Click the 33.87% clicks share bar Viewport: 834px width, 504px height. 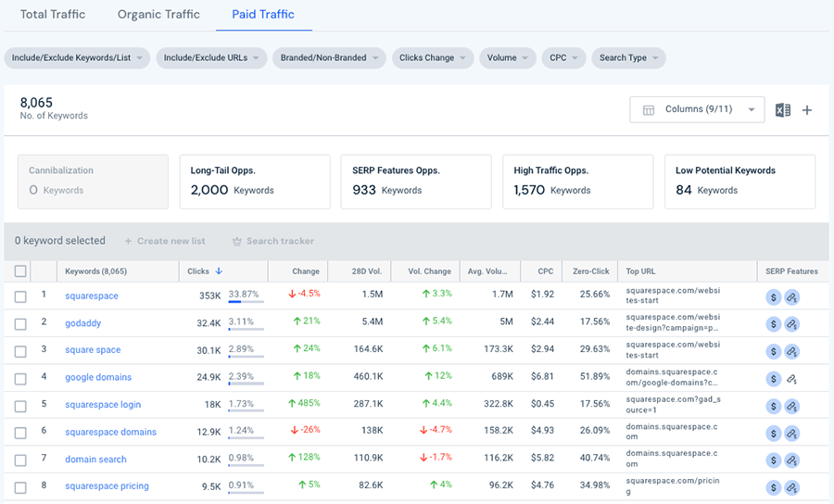(x=246, y=301)
